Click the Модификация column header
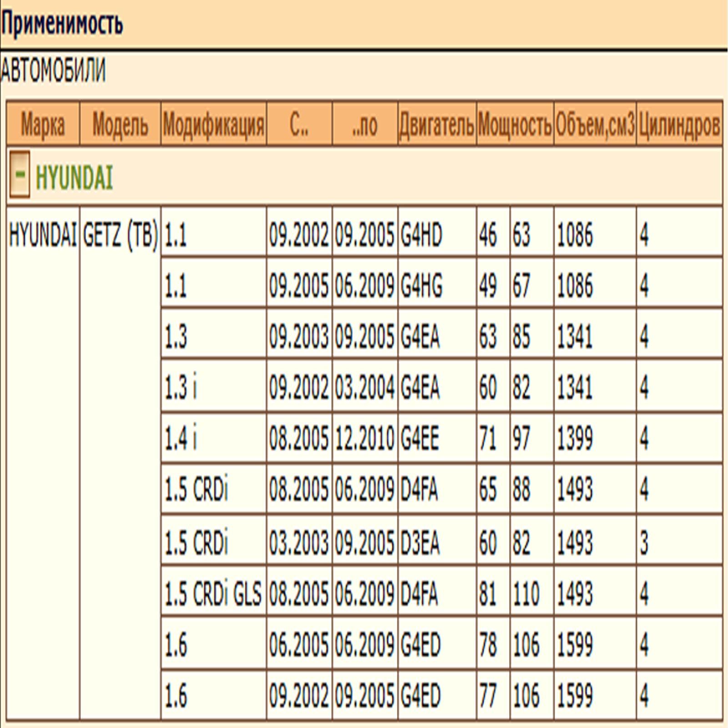 213,124
